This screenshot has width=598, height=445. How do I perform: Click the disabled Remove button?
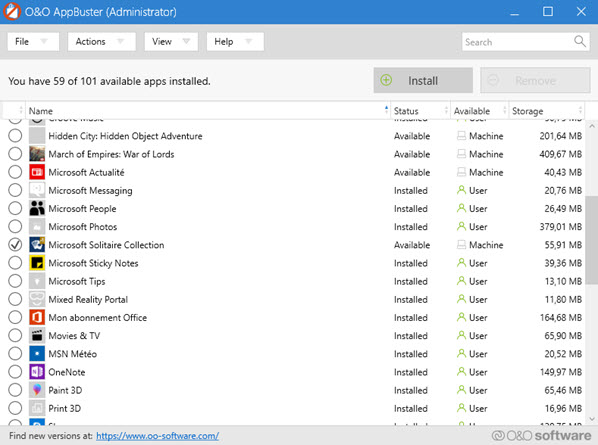point(535,80)
